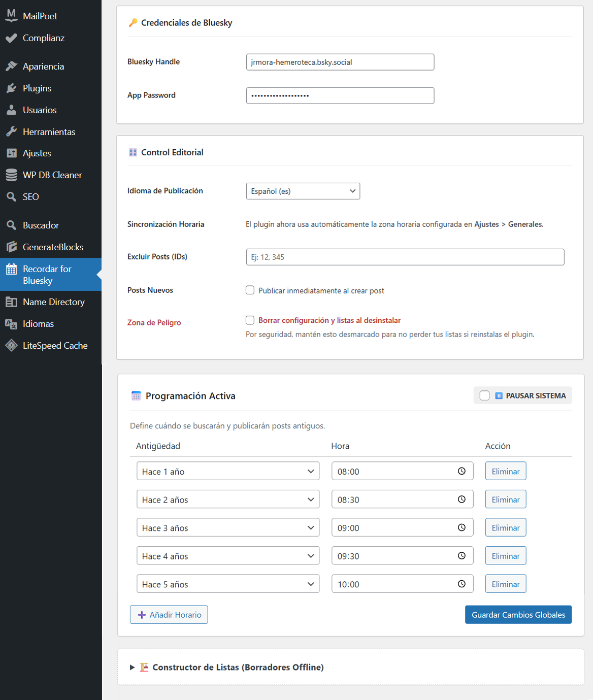The width and height of the screenshot is (593, 700).
Task: Toggle the Pausar Sistema checkbox
Action: 484,395
